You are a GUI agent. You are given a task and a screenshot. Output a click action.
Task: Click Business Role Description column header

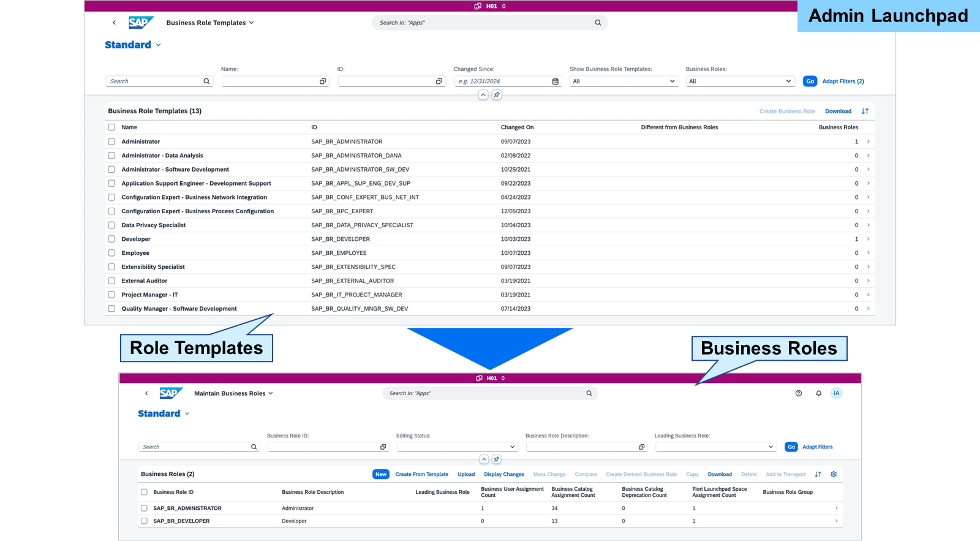(x=312, y=493)
